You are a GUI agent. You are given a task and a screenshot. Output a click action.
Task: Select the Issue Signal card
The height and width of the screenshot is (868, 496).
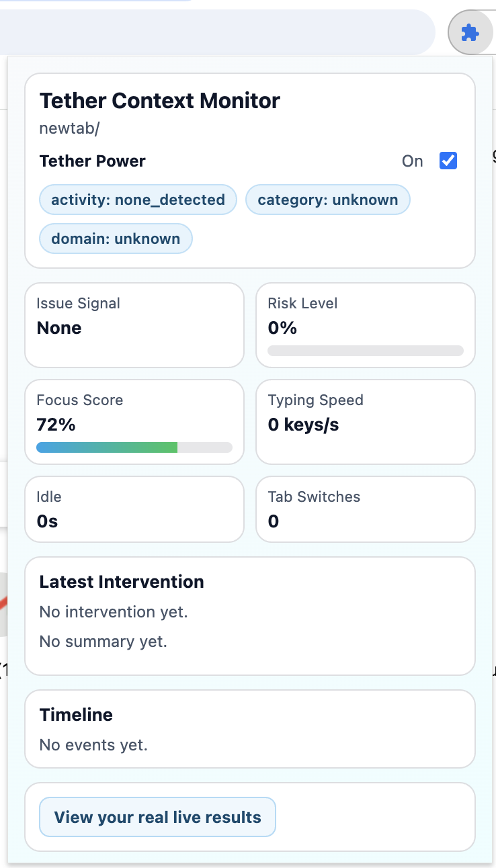pos(134,325)
